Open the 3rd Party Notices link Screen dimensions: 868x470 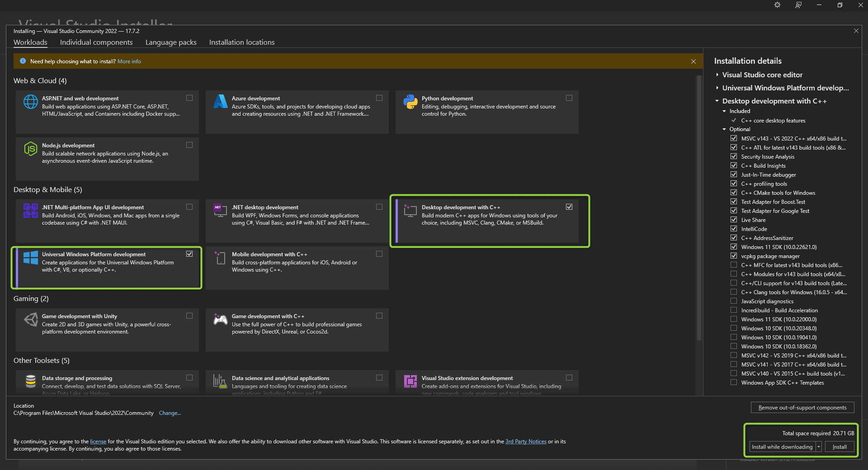[x=526, y=442]
